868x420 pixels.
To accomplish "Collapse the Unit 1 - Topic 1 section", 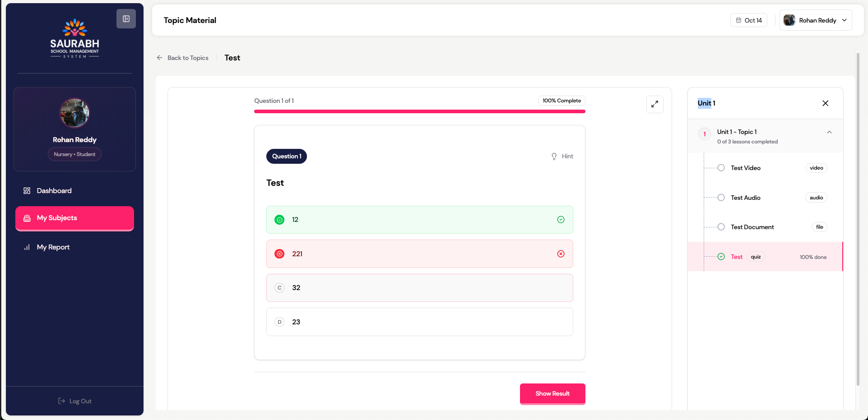I will (x=829, y=132).
